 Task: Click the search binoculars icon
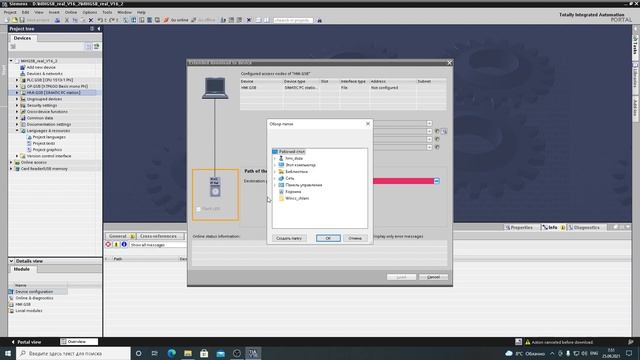tap(319, 20)
